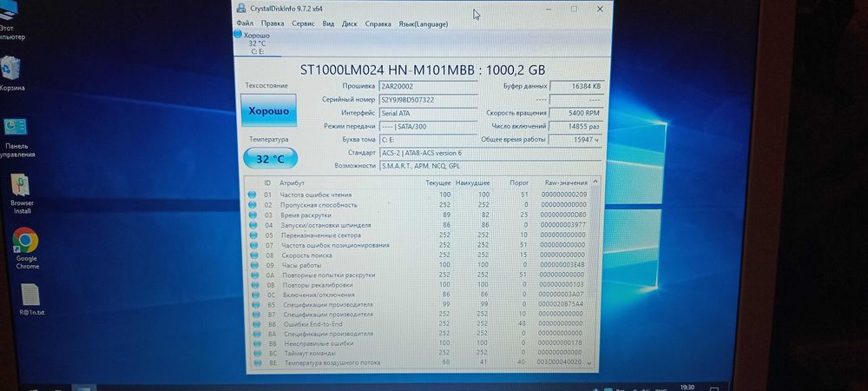
Task: Open the Справка menu
Action: tap(378, 23)
